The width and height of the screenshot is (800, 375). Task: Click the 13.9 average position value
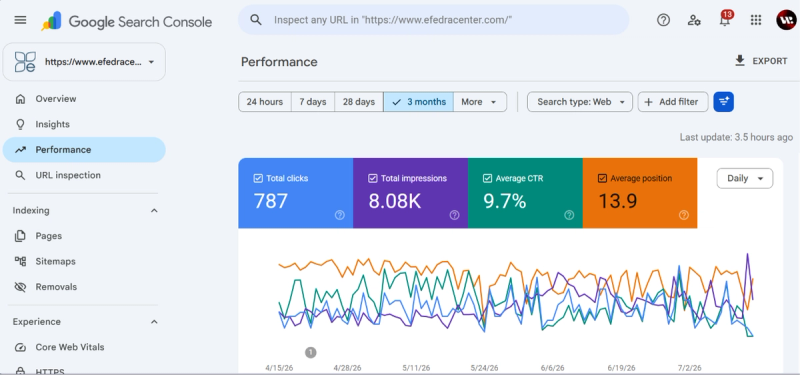(x=618, y=202)
